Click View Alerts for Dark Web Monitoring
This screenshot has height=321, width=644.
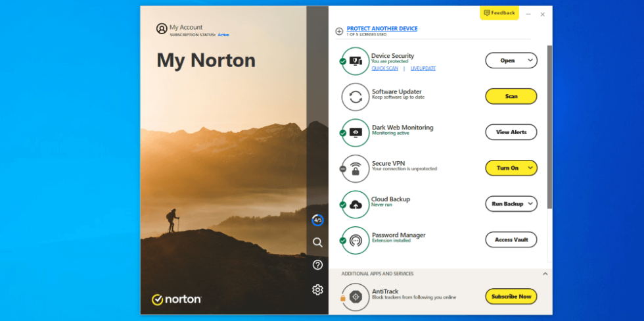click(x=511, y=132)
